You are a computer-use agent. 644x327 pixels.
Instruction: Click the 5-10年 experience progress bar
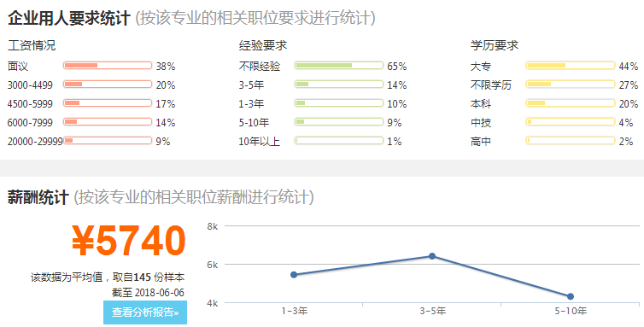[339, 122]
